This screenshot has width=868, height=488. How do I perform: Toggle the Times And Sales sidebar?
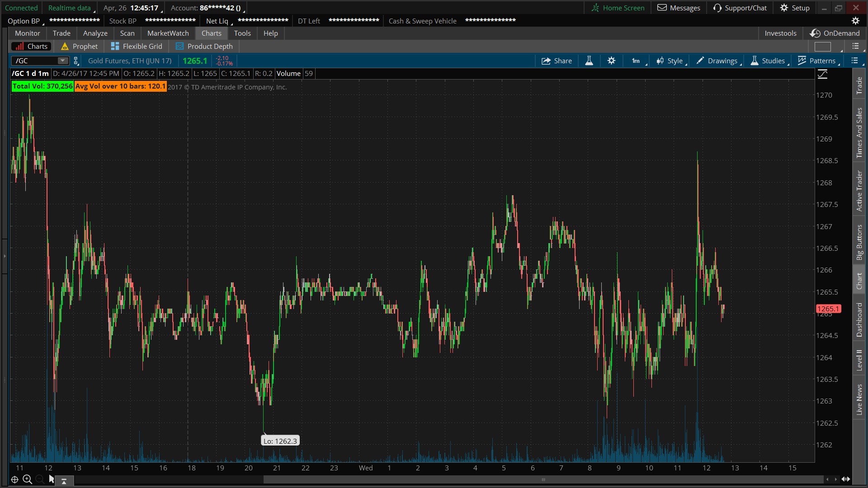tap(859, 133)
